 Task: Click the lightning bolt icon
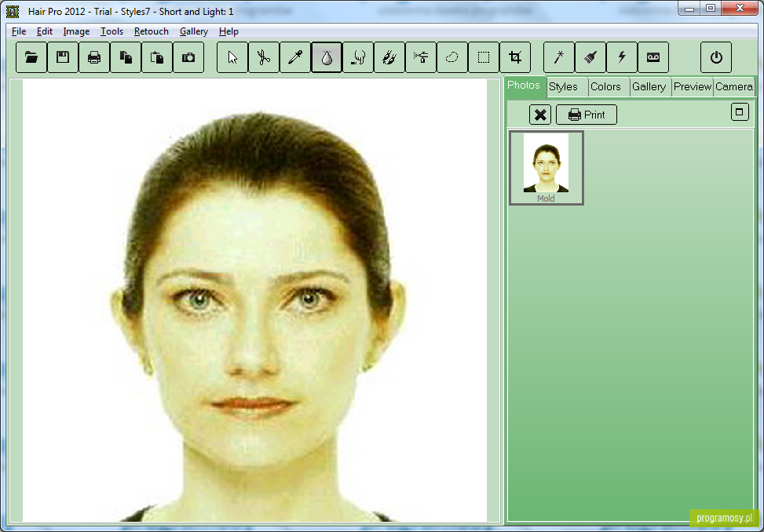pyautogui.click(x=622, y=57)
